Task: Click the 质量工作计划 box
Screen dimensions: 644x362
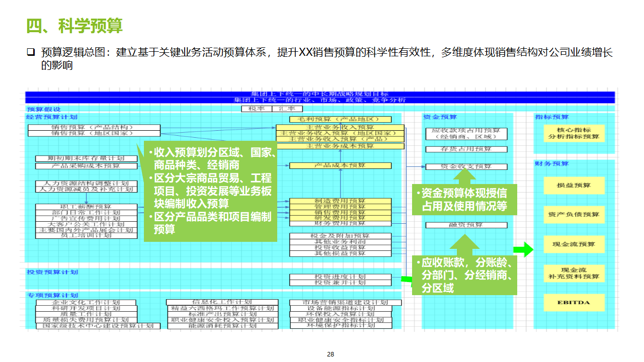Action: [86, 314]
